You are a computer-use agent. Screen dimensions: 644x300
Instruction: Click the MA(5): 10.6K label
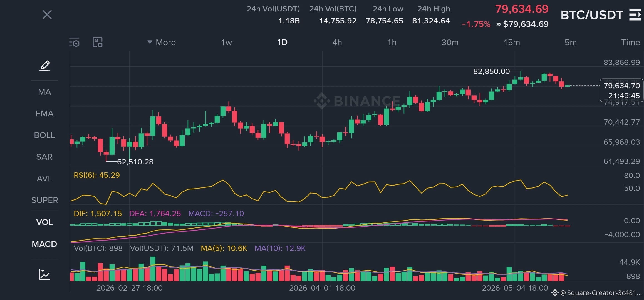pyautogui.click(x=224, y=248)
